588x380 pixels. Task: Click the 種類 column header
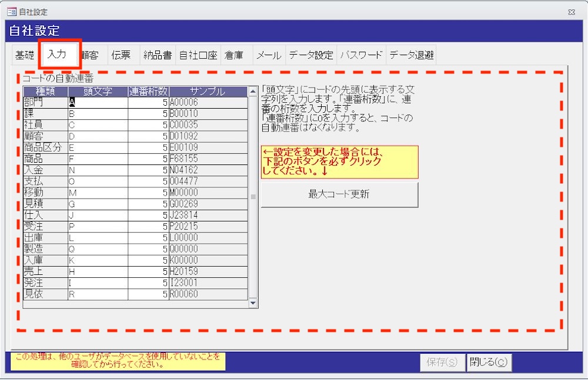(x=45, y=92)
